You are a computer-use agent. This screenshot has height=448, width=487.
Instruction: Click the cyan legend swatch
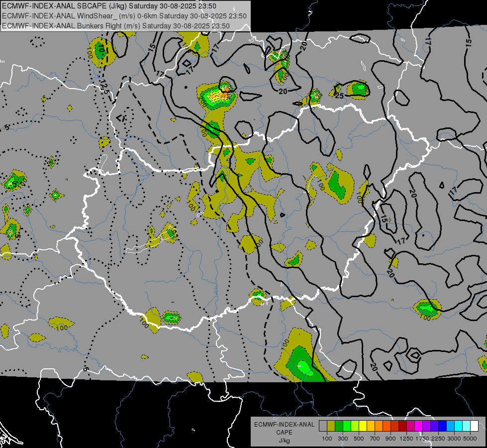(x=459, y=426)
